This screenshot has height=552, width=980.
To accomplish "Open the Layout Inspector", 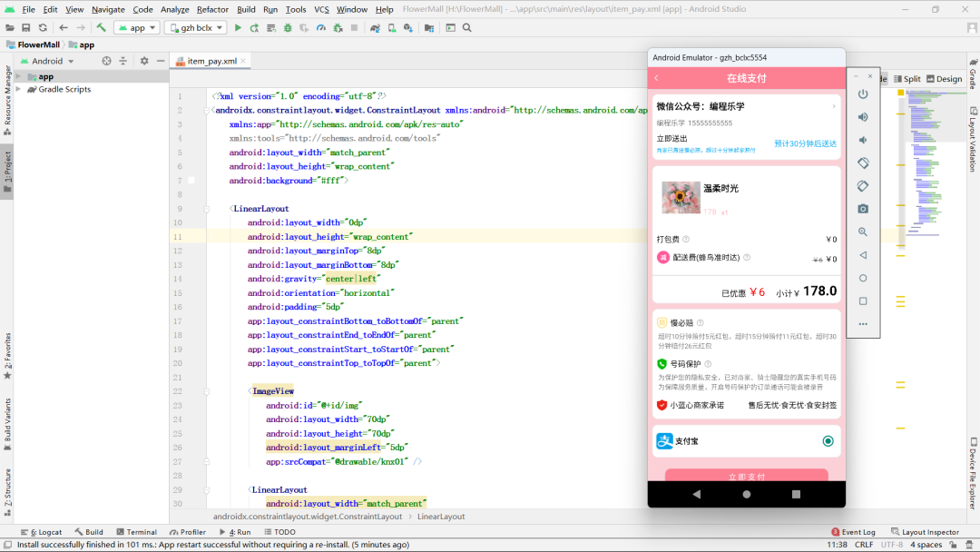I will click(x=925, y=532).
